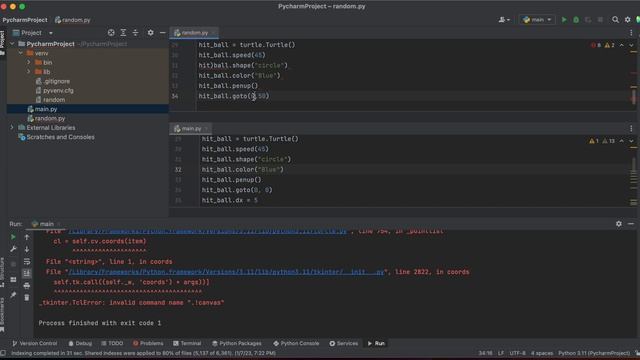Open run configuration wrench in Run panel
The width and height of the screenshot is (640, 360).
pyautogui.click(x=13, y=249)
